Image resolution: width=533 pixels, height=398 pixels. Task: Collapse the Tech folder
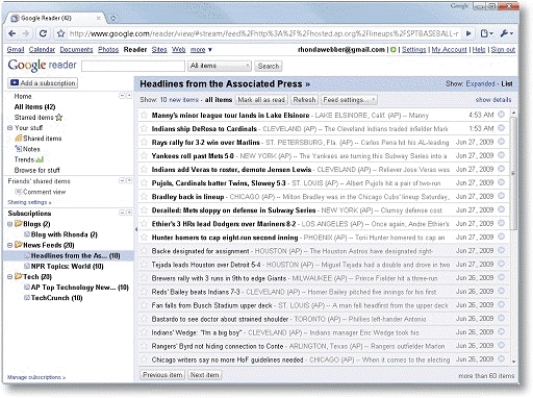pos(10,277)
